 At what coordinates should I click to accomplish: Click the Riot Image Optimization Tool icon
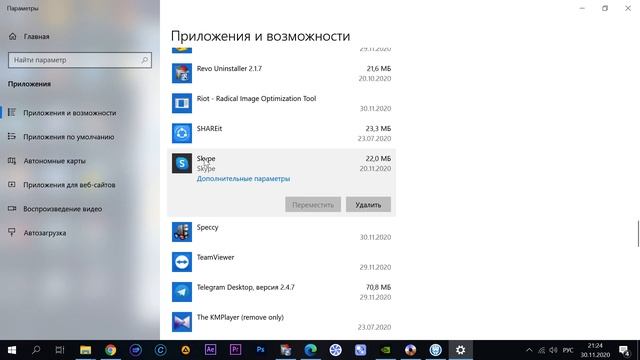point(182,103)
